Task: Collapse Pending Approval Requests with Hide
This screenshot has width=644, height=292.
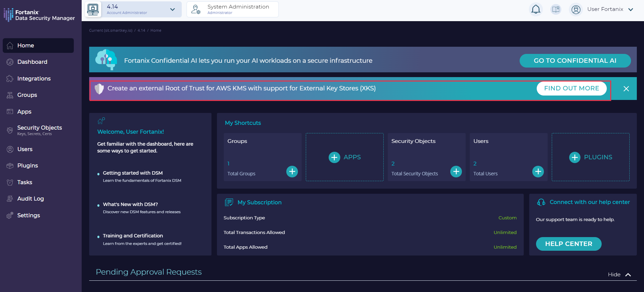Action: pyautogui.click(x=619, y=275)
